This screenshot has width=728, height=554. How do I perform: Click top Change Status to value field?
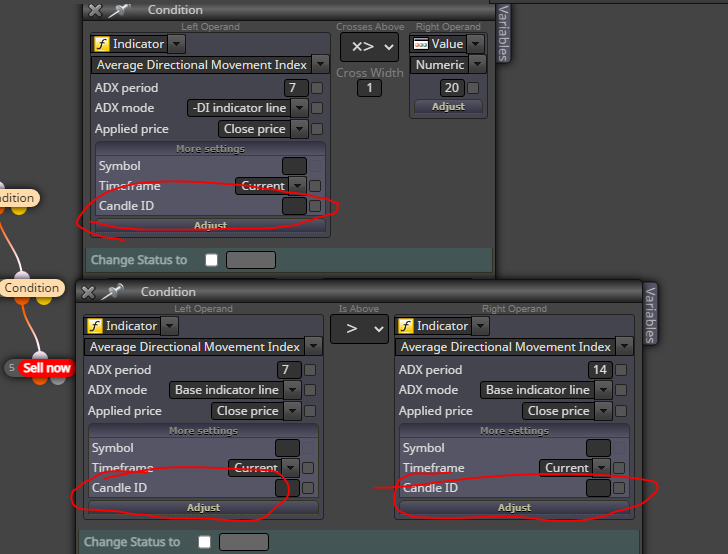[251, 260]
